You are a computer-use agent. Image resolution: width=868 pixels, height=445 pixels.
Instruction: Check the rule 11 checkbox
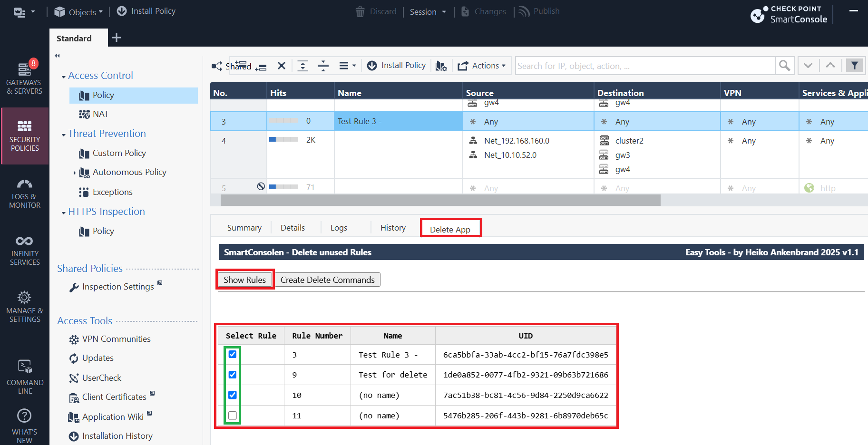pos(233,416)
